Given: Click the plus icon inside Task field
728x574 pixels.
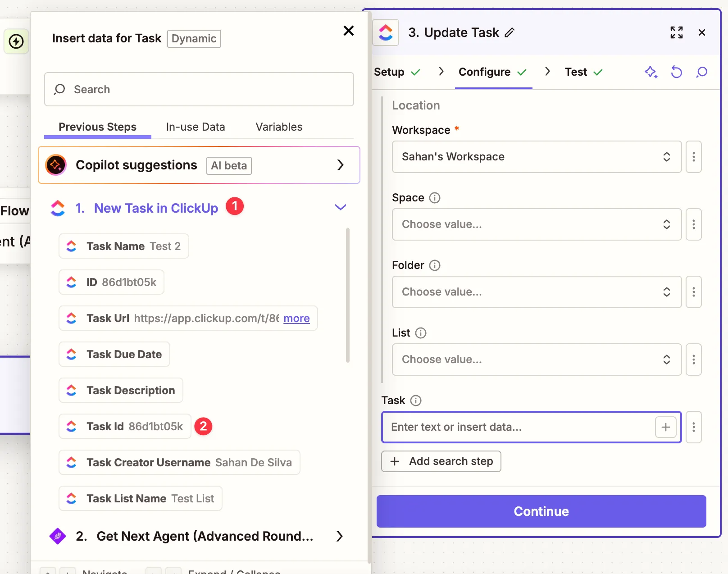Looking at the screenshot, I should coord(665,427).
